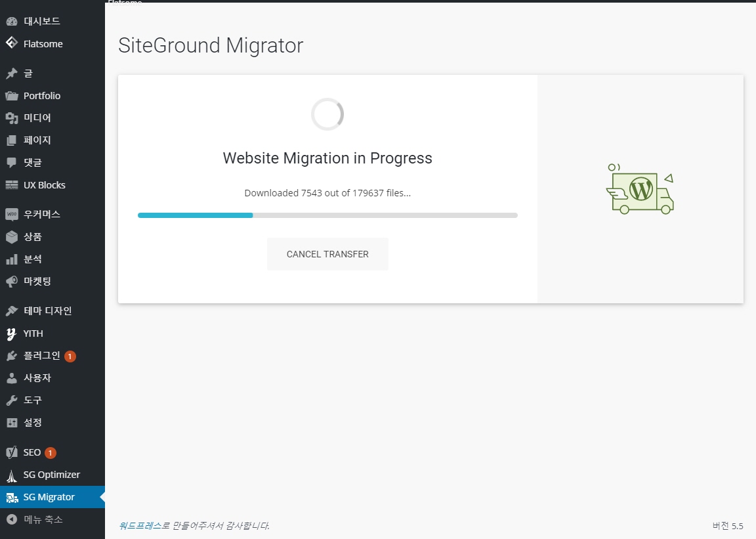756x539 pixels.
Task: Open the 사용자 menu label
Action: coord(37,378)
